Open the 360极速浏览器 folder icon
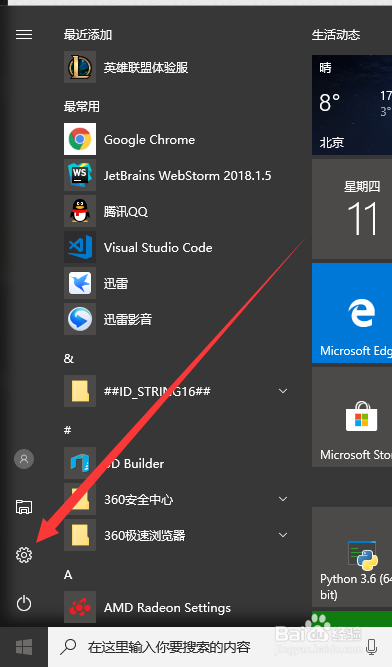 80,535
